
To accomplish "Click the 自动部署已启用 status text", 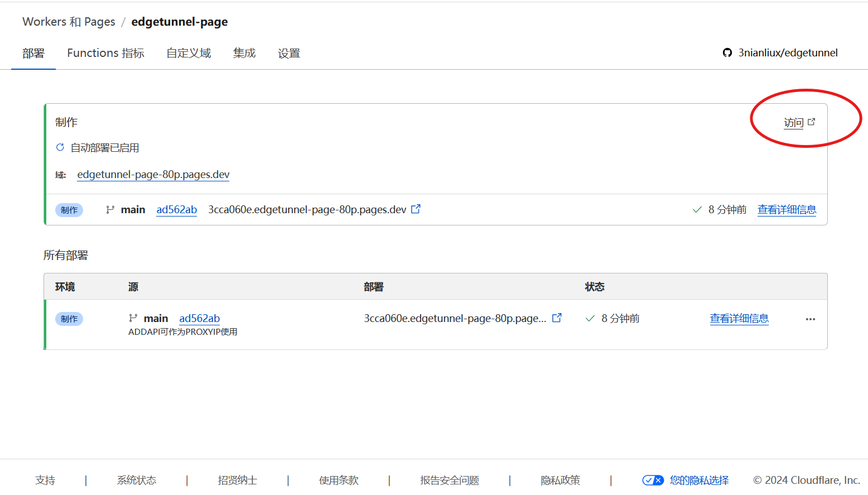I will click(x=105, y=148).
